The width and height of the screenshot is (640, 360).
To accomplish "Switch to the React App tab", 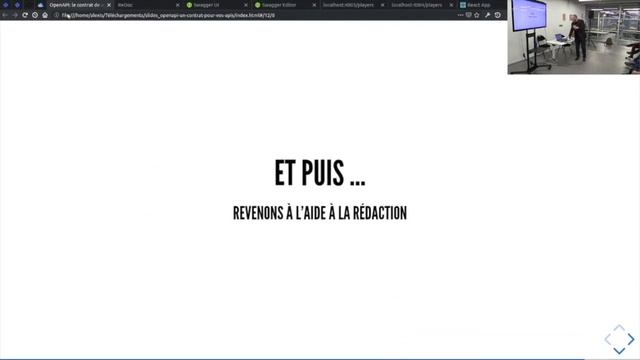I will [481, 5].
